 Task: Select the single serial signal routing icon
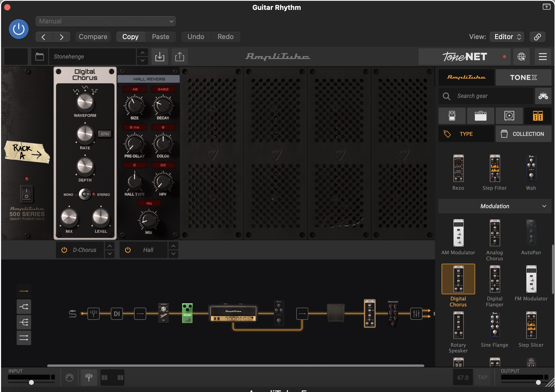pos(24,291)
